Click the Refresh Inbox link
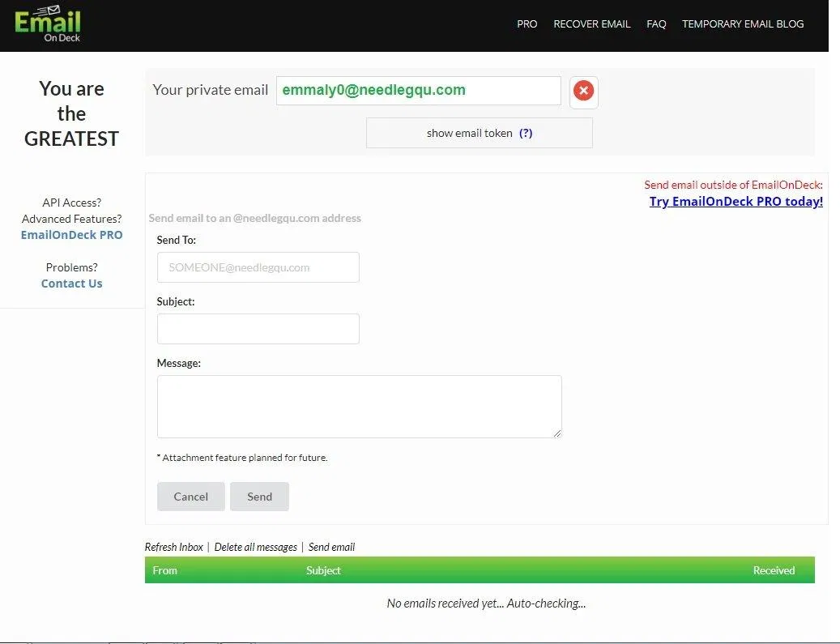 (173, 547)
